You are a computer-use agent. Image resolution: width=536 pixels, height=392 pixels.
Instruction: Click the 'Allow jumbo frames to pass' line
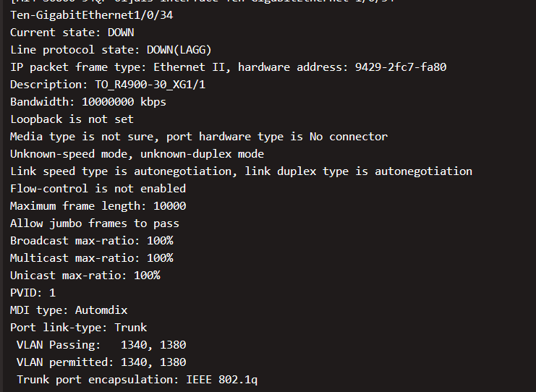[94, 223]
